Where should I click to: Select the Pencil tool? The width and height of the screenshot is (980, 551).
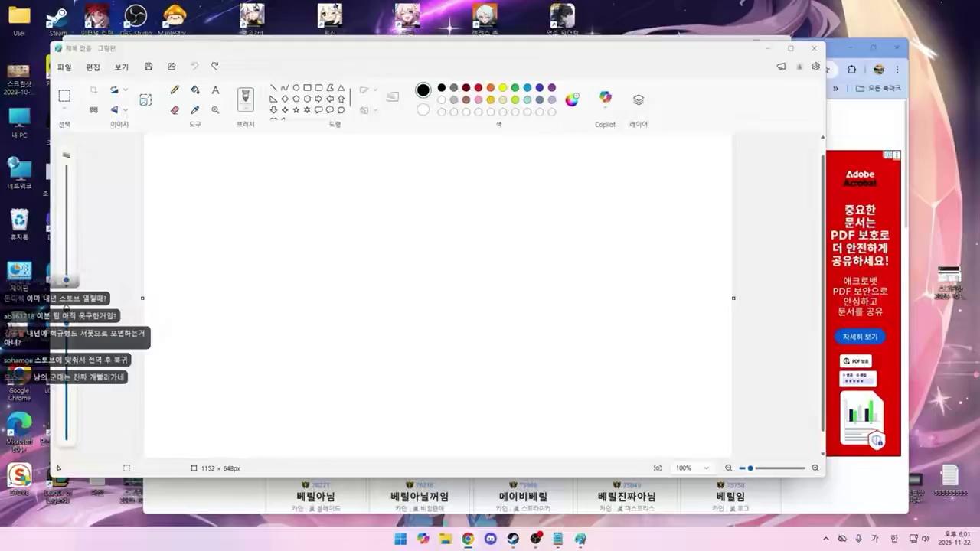(175, 90)
